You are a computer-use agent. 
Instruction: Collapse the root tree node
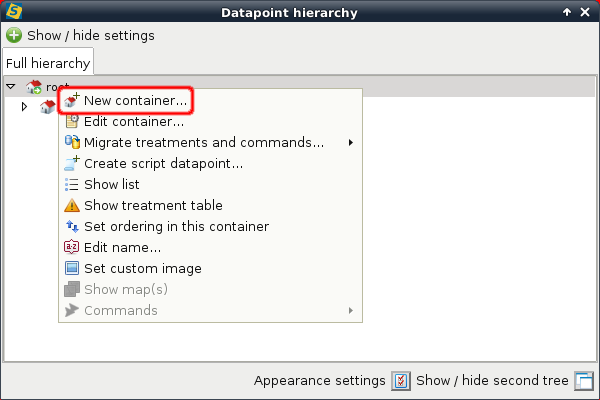pyautogui.click(x=11, y=87)
